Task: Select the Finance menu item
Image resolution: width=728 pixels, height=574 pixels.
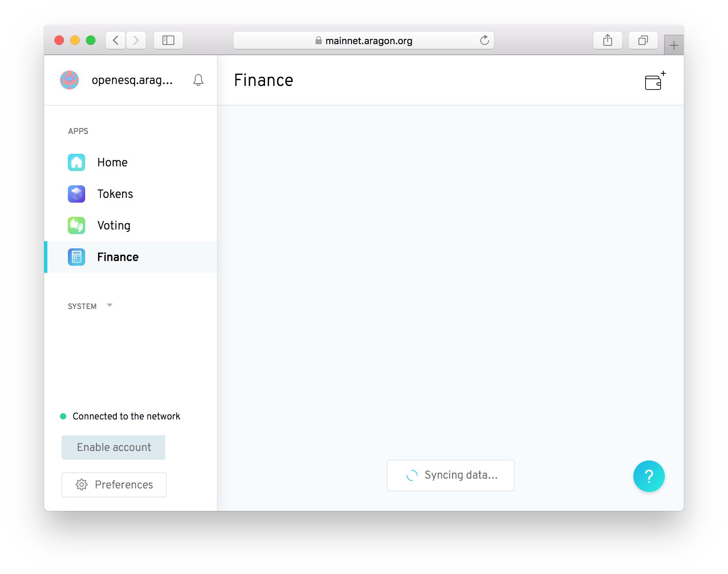Action: tap(131, 257)
